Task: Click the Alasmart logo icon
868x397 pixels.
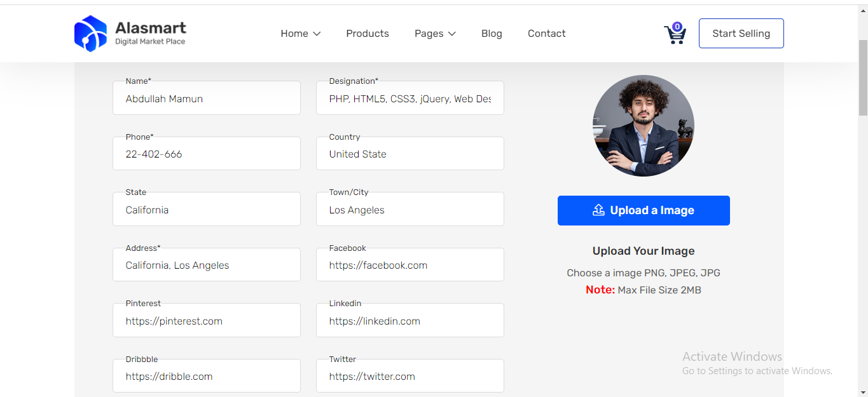Action: (x=90, y=34)
